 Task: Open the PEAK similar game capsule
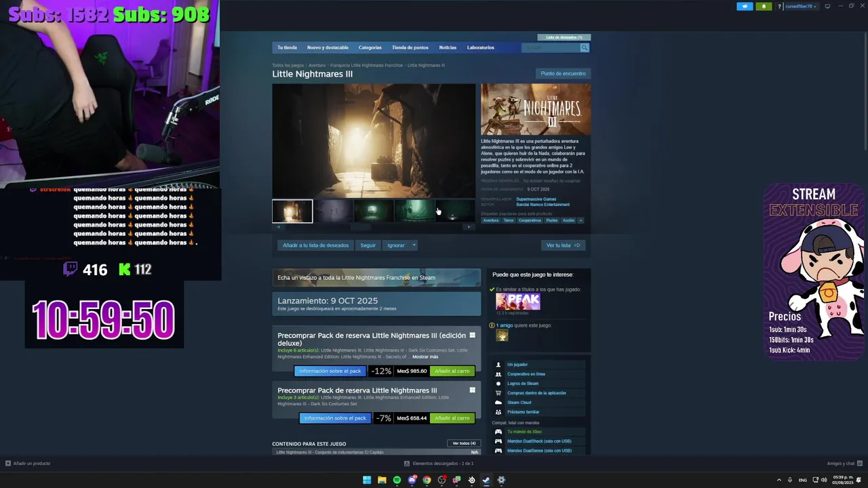[518, 302]
